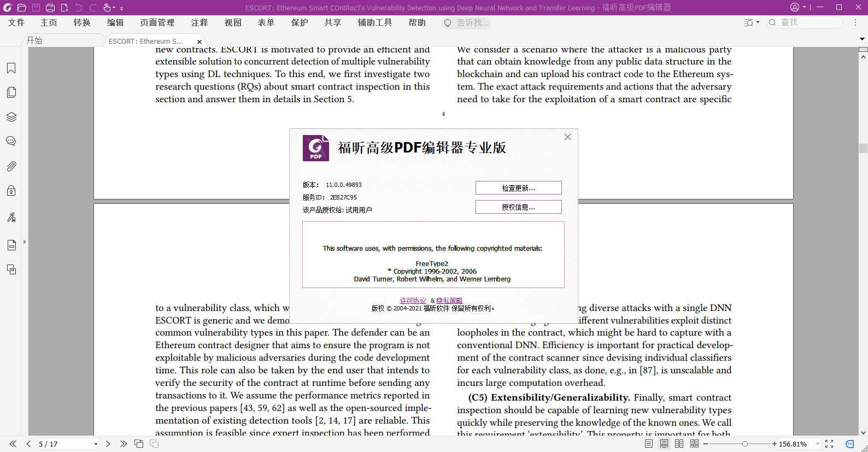Click 授权信息... button in About dialog
Viewport: 868px width, 452px height.
click(x=518, y=207)
